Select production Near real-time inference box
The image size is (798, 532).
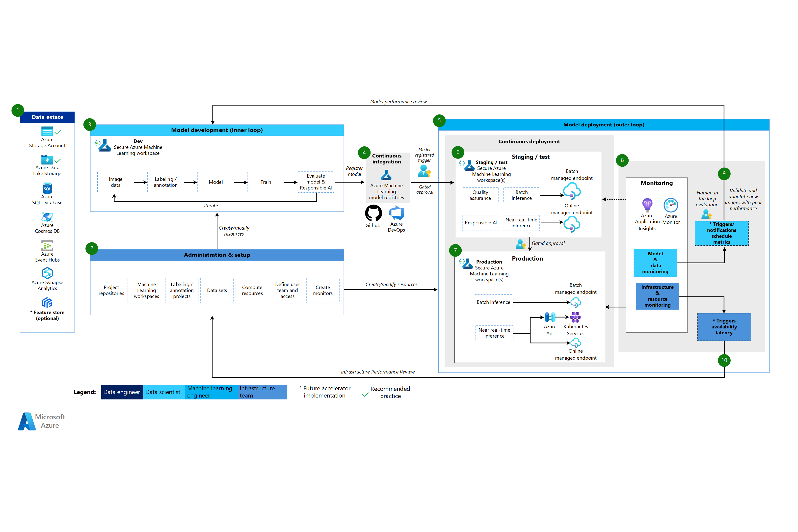click(x=494, y=333)
